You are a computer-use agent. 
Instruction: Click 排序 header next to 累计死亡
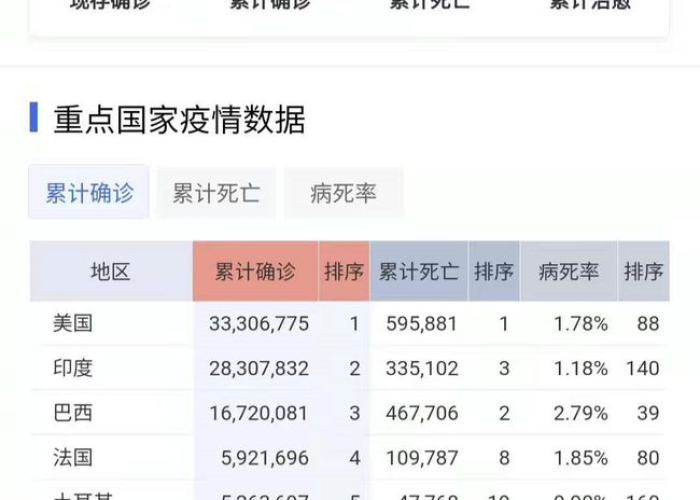click(494, 271)
